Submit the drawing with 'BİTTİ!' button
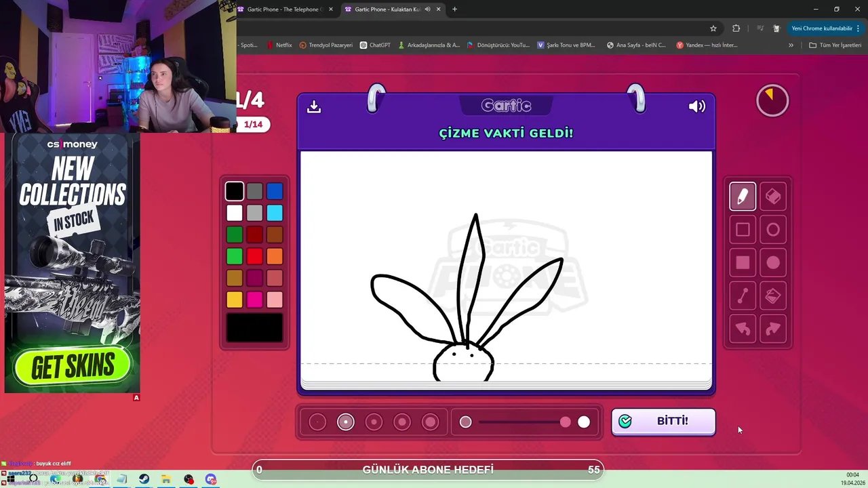 pos(663,422)
